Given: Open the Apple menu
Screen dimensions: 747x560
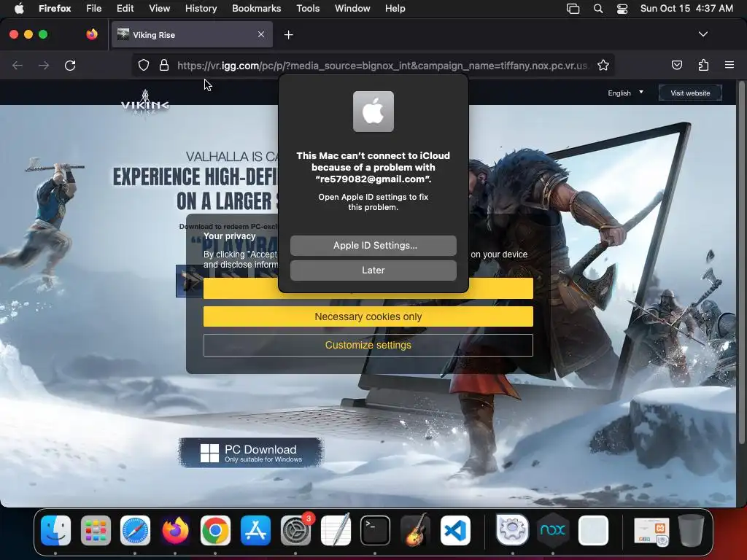Looking at the screenshot, I should [18, 8].
